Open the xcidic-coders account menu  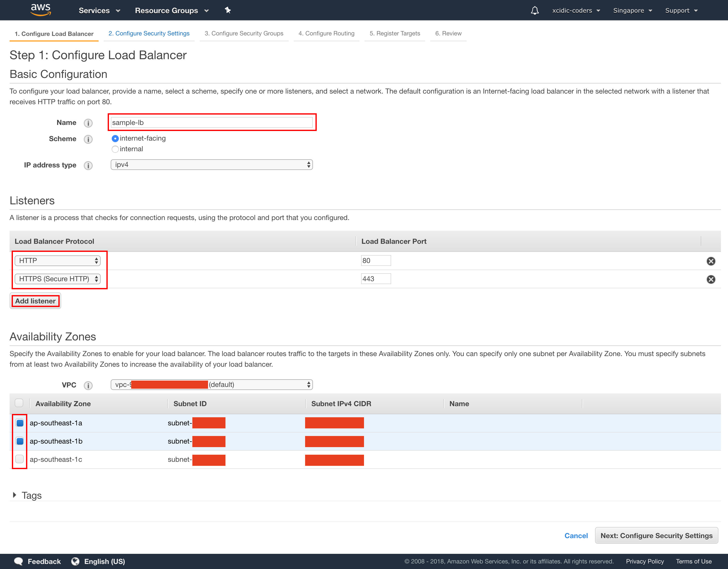(576, 11)
